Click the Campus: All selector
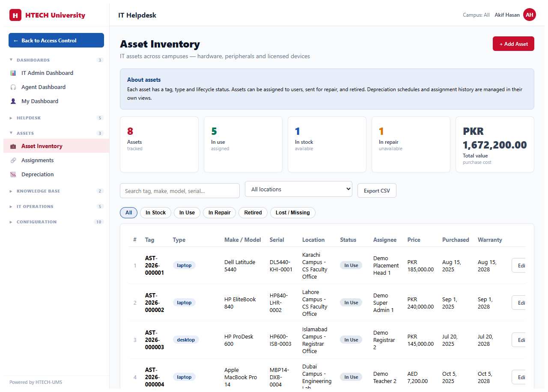 [x=476, y=15]
